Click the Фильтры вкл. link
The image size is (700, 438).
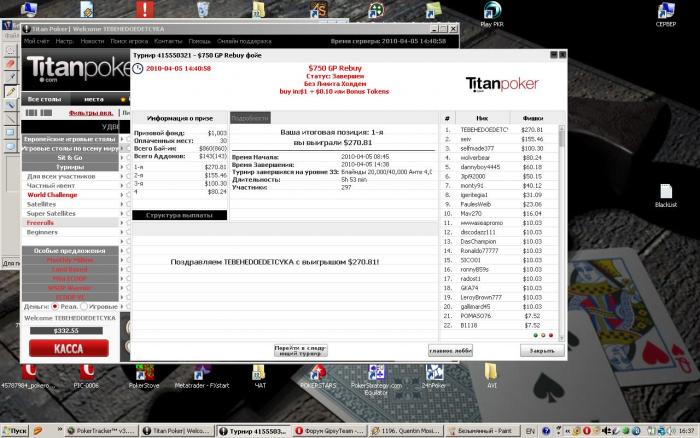click(x=91, y=113)
